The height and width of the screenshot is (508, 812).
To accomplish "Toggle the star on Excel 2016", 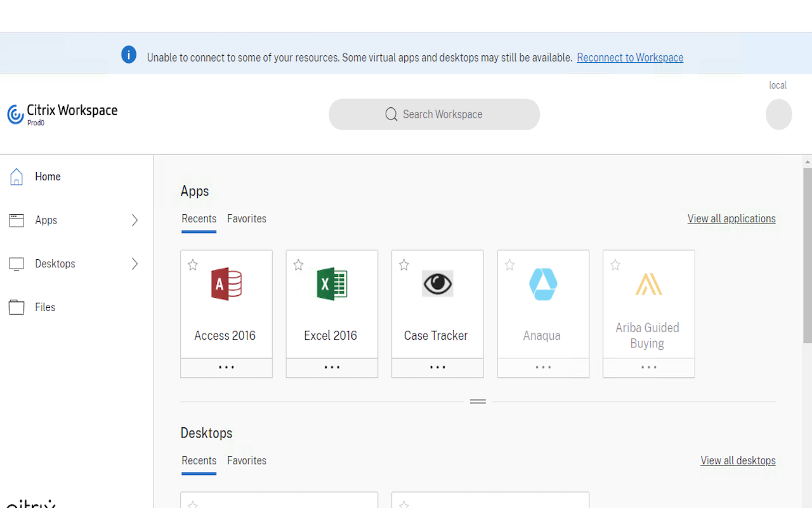I will pyautogui.click(x=298, y=265).
